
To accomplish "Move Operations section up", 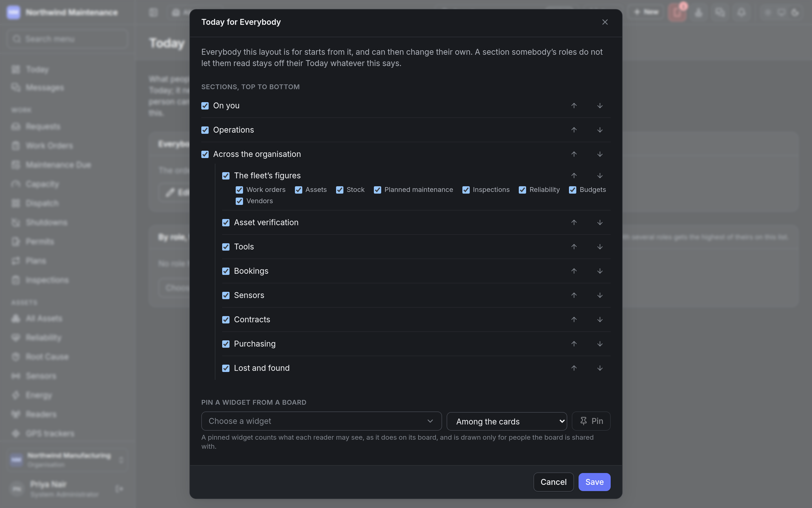I will coord(574,130).
